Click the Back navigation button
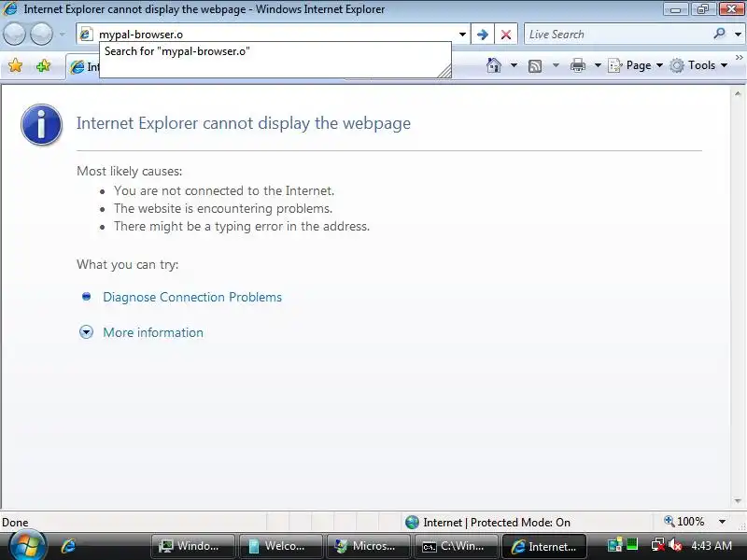This screenshot has width=747, height=560. pyautogui.click(x=14, y=35)
